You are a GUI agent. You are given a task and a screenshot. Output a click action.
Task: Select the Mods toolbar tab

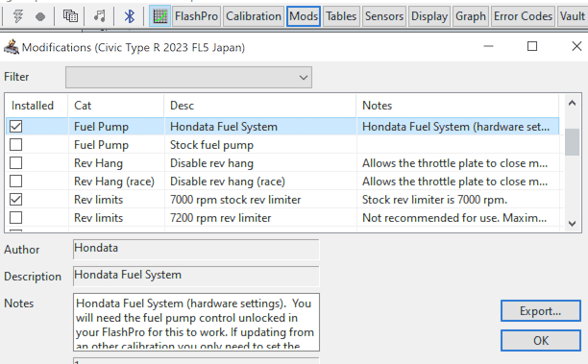pyautogui.click(x=304, y=16)
